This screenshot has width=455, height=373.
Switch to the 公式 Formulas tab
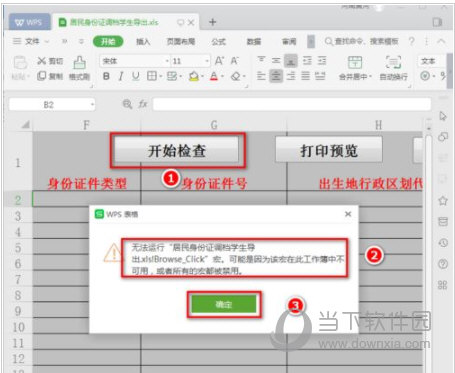click(218, 42)
